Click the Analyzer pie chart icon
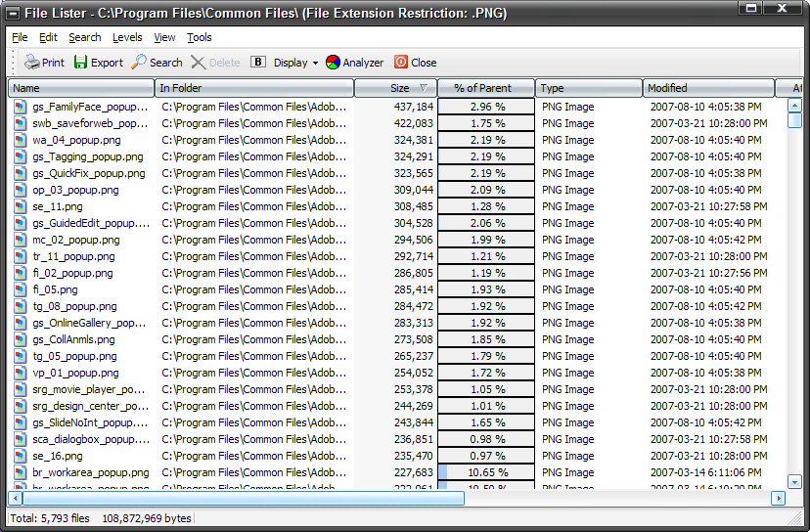 pos(333,63)
